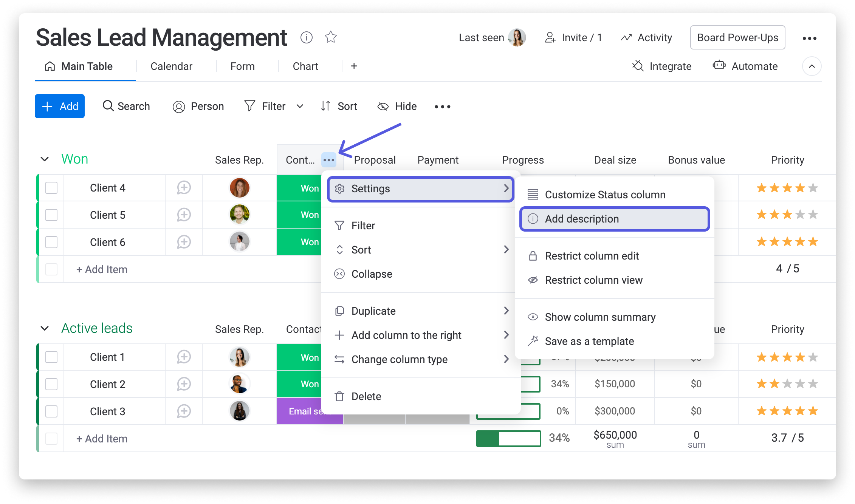The width and height of the screenshot is (855, 504).
Task: Click the Cont... column three-dot menu
Action: 328,160
